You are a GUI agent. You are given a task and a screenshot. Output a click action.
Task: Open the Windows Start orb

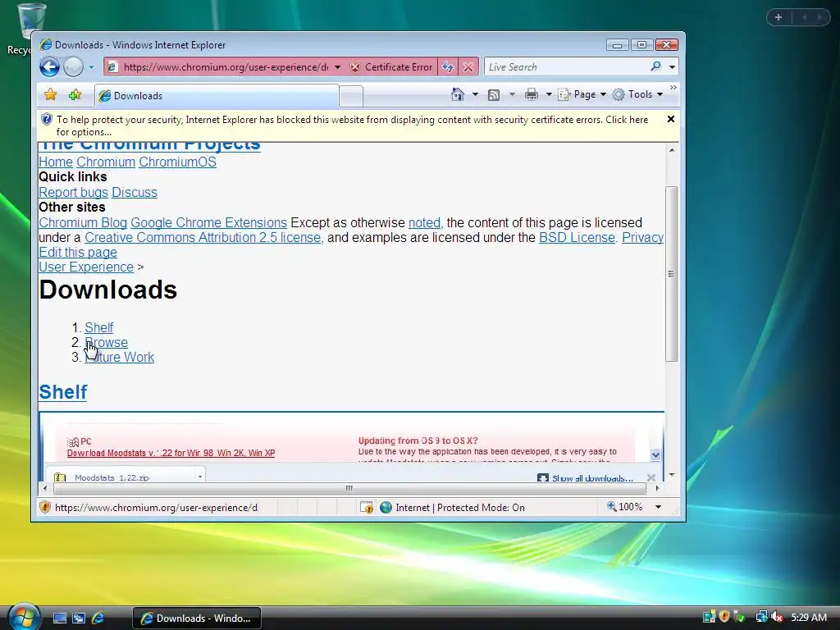point(24,617)
